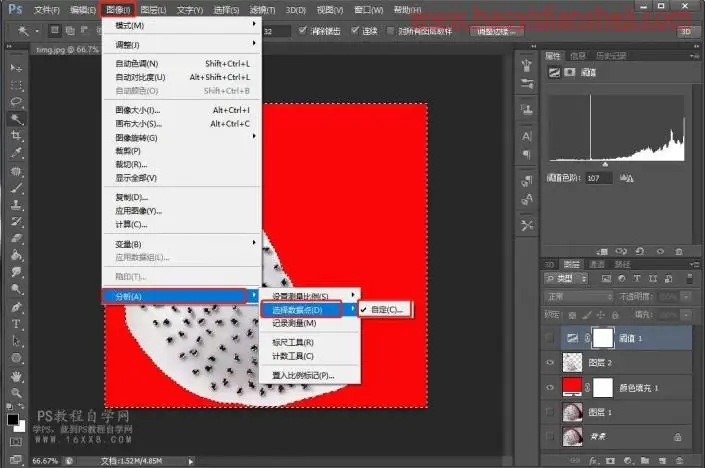Hide the 颜色填充 1 layer

549,388
